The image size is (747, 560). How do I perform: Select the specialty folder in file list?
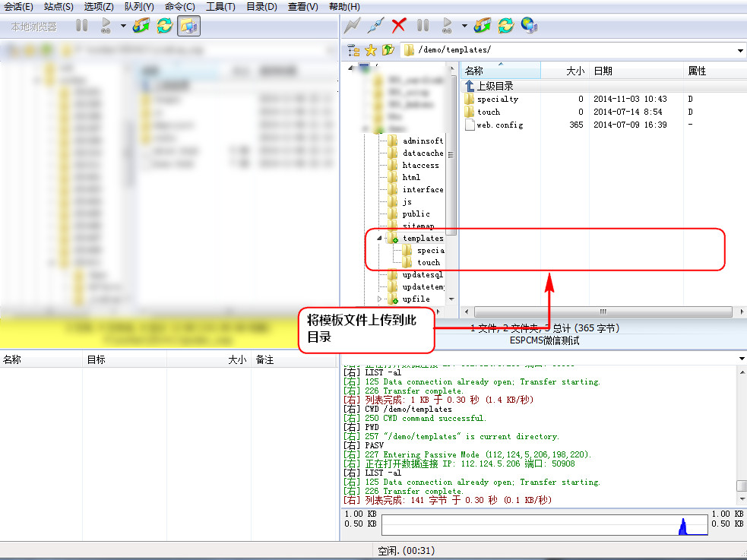(x=497, y=99)
